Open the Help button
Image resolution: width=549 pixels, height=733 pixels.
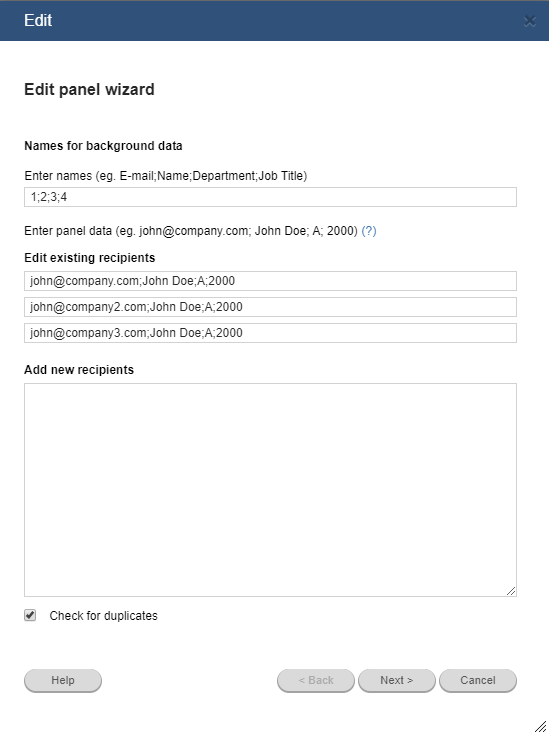(x=63, y=680)
